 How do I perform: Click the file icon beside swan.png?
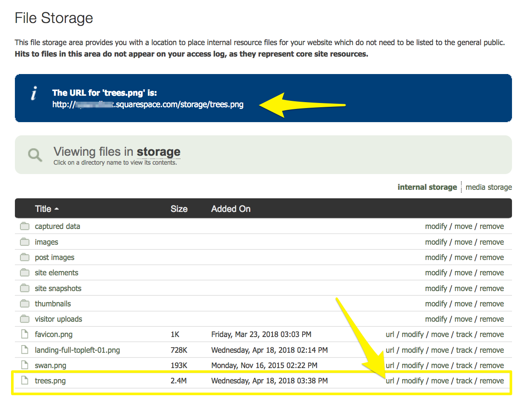click(x=25, y=366)
